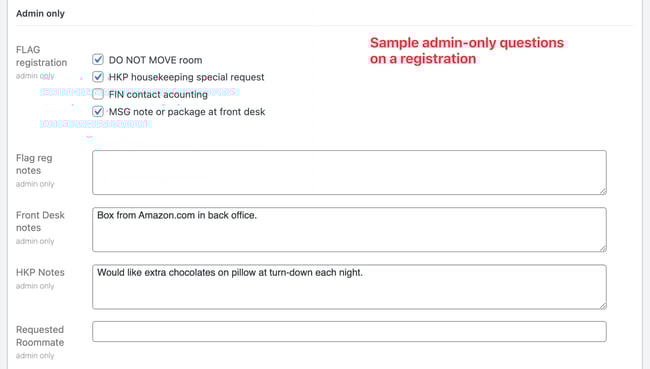Click the 'Flag reg notes' field label

(34, 164)
